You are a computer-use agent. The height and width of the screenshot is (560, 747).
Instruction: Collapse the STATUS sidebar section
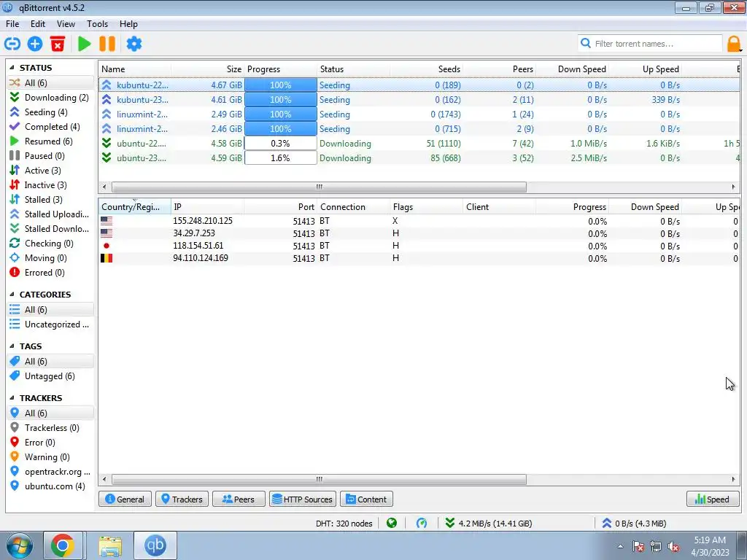point(12,68)
